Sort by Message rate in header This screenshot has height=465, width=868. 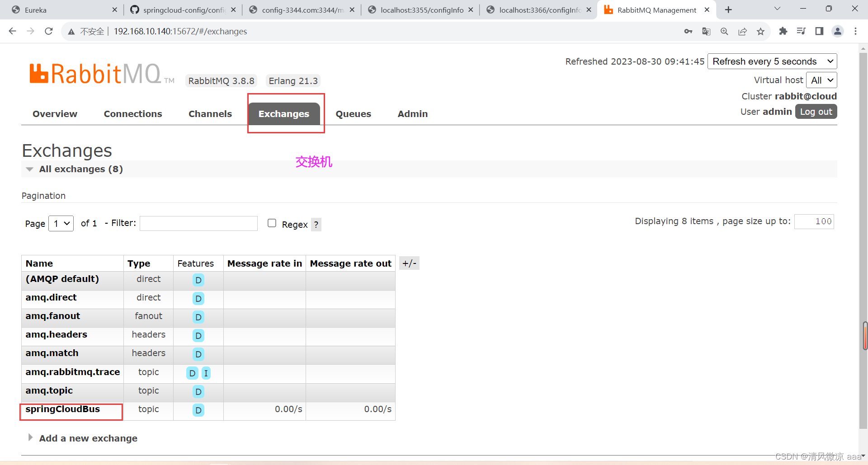pyautogui.click(x=264, y=263)
